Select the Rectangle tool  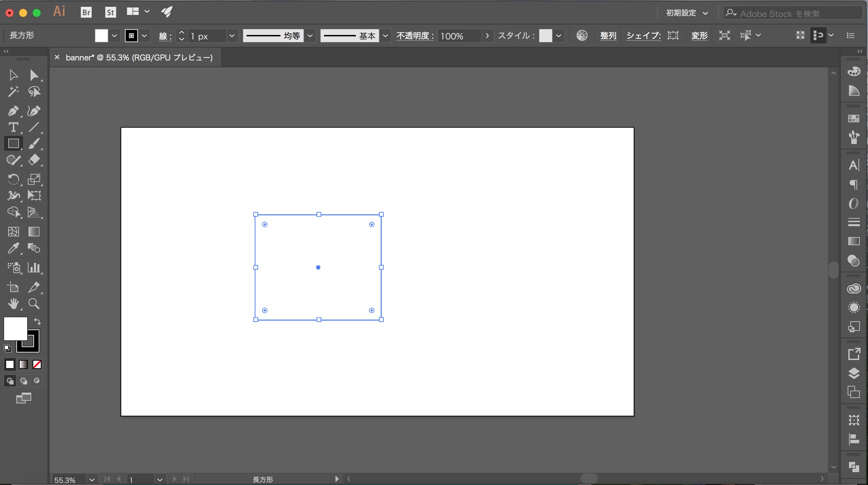click(x=13, y=144)
